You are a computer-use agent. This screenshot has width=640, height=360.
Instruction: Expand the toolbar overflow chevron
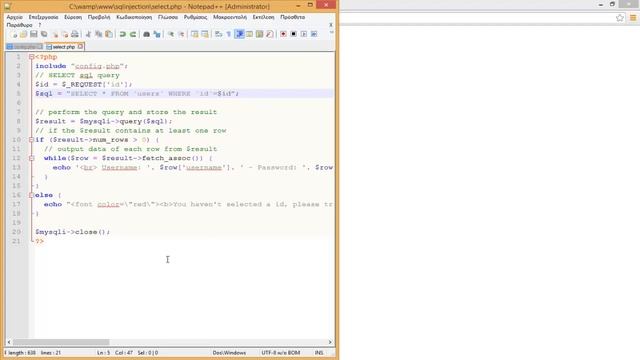click(x=331, y=33)
